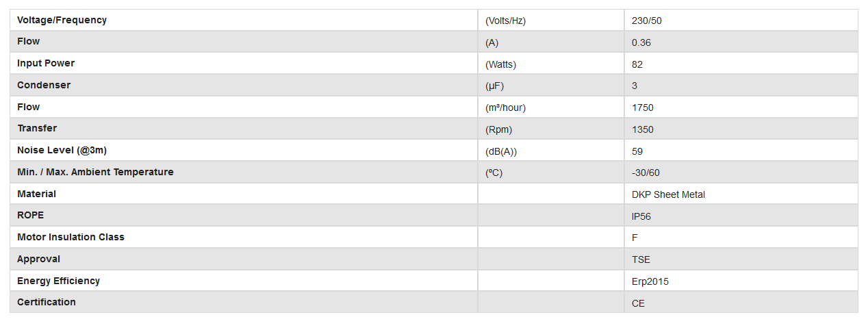Click the Input Power label
The height and width of the screenshot is (330, 868).
coord(46,64)
